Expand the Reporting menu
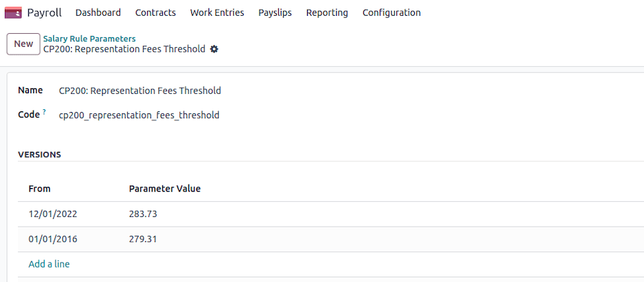The width and height of the screenshot is (644, 282). [327, 12]
